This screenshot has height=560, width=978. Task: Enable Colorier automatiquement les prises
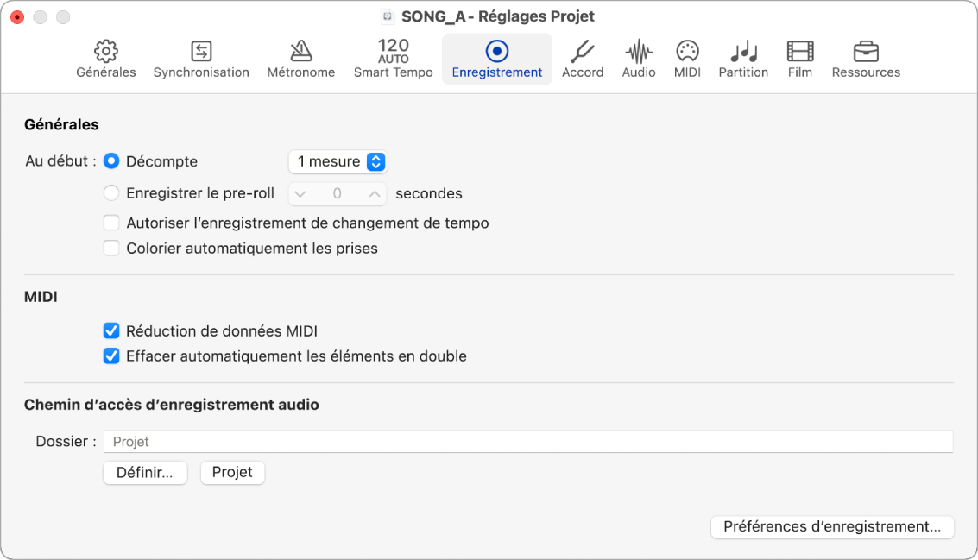point(111,249)
